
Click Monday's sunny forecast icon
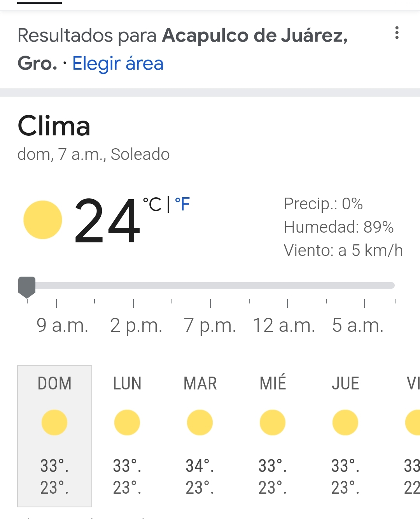(127, 423)
